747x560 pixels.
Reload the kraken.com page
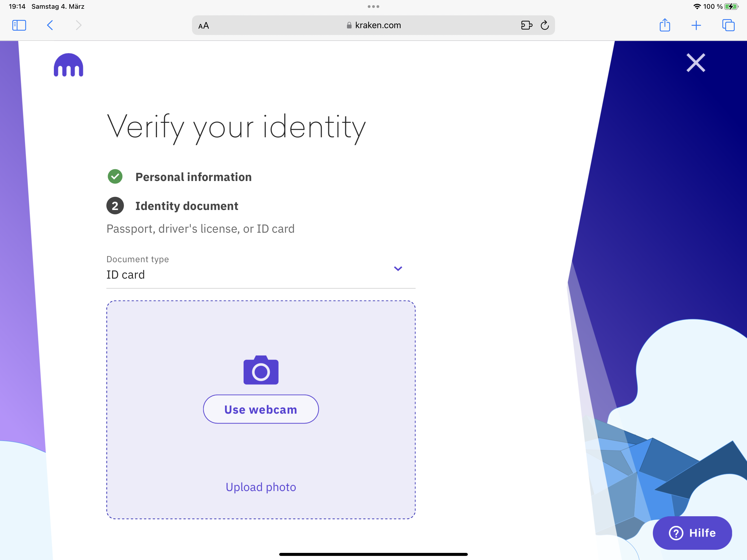click(545, 25)
